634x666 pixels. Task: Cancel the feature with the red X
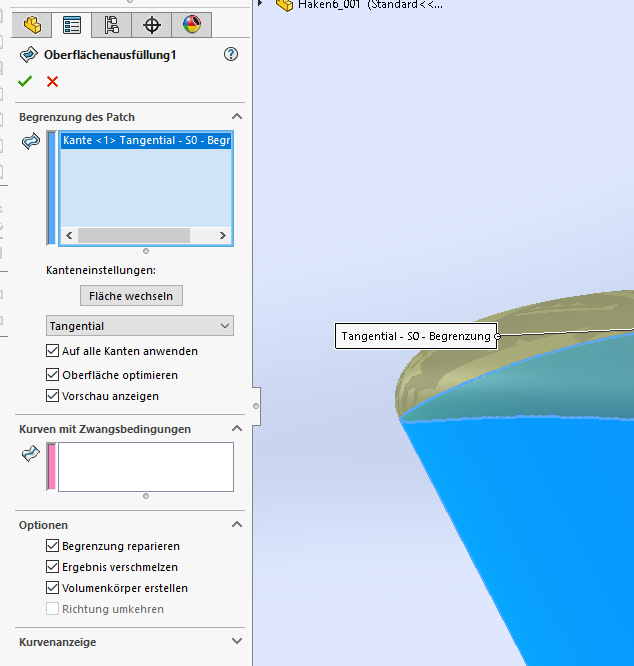(53, 81)
